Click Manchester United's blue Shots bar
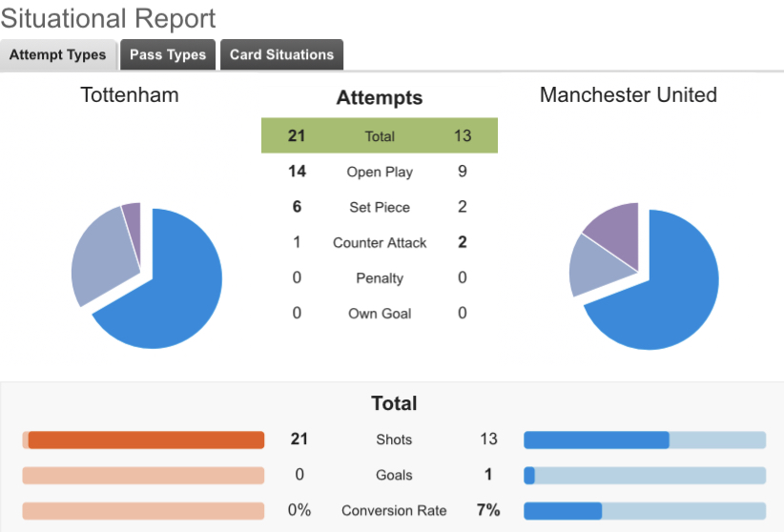 click(x=596, y=440)
